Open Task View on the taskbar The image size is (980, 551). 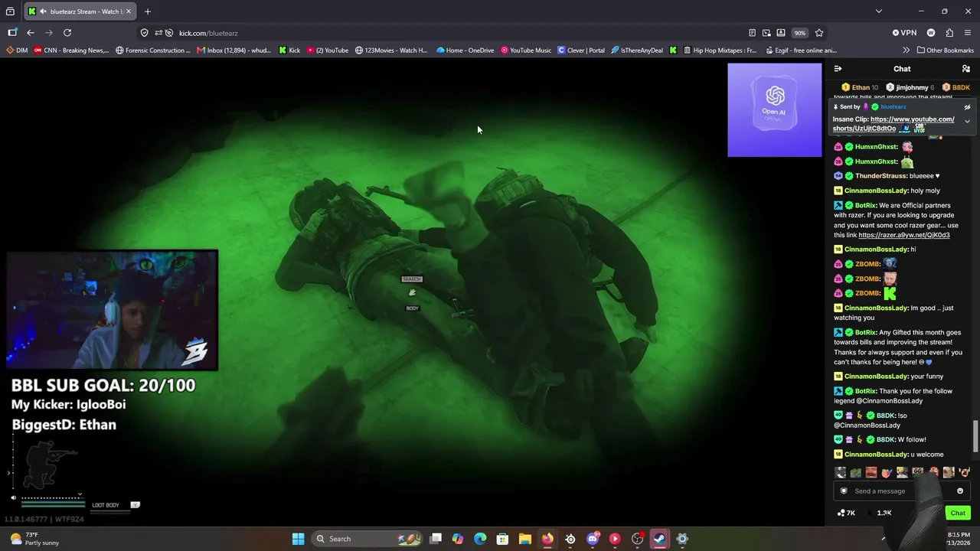436,539
